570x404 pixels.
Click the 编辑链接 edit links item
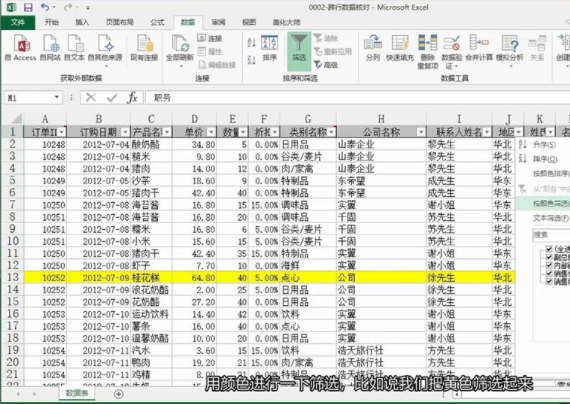coord(217,65)
